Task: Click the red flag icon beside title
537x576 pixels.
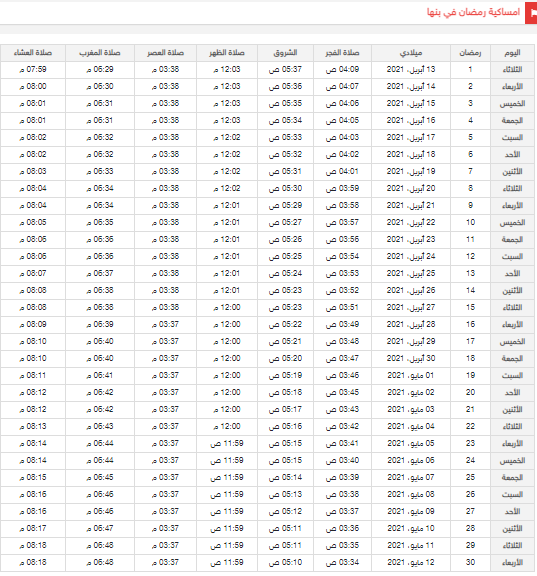Action: [531, 13]
